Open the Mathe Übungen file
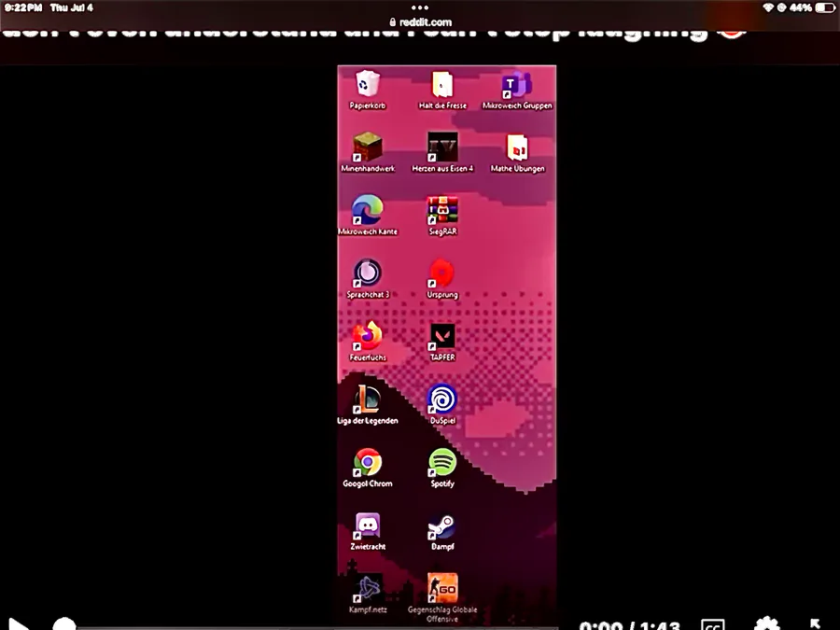The width and height of the screenshot is (840, 630). [x=517, y=147]
